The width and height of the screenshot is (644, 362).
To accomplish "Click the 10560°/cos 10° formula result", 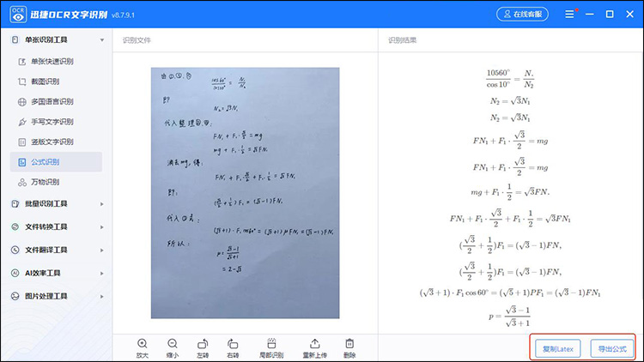I will [x=510, y=78].
